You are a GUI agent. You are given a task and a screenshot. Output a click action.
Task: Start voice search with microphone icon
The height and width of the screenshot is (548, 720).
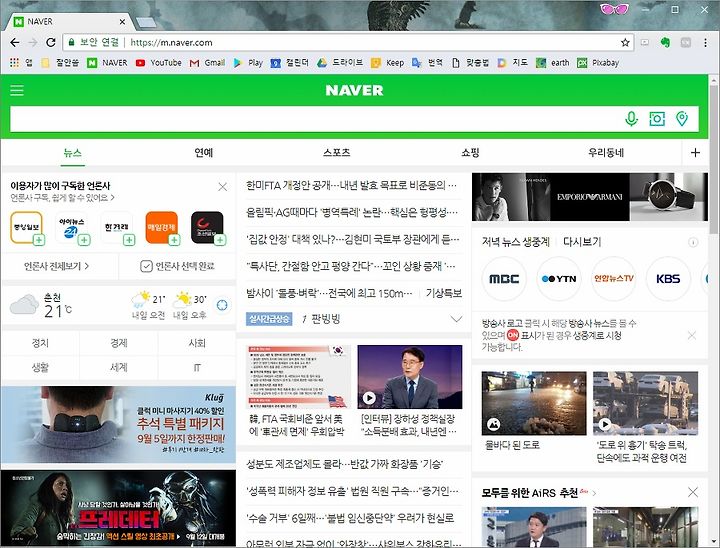[x=632, y=119]
